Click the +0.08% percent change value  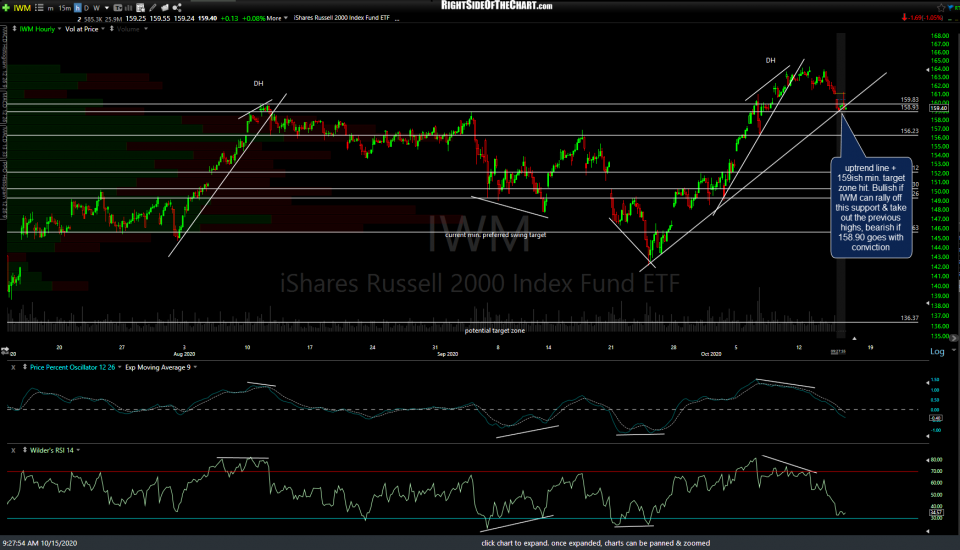pyautogui.click(x=253, y=18)
